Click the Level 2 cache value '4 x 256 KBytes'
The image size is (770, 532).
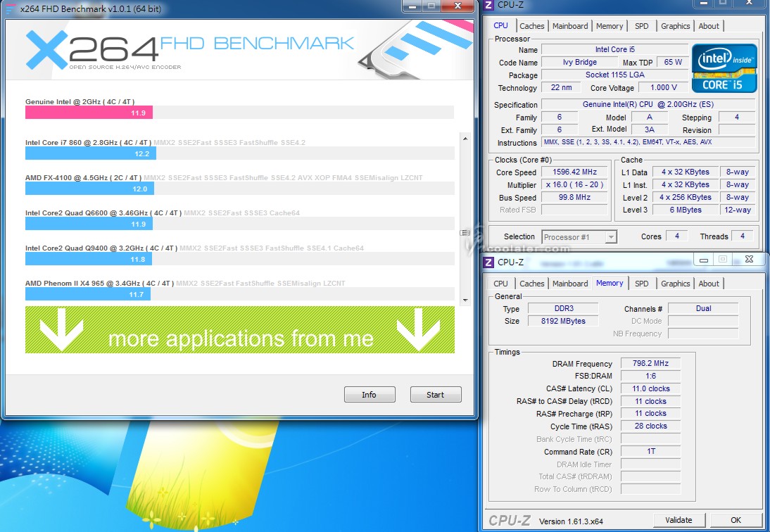pyautogui.click(x=686, y=197)
